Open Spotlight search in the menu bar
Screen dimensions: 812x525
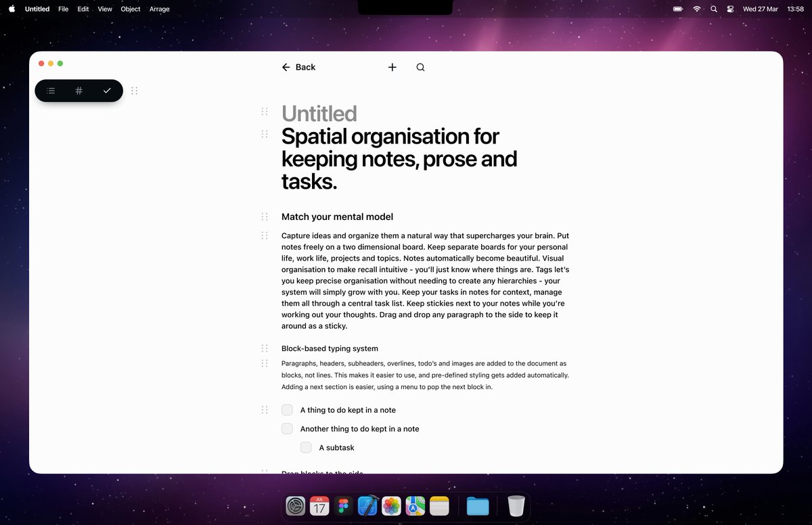pyautogui.click(x=714, y=9)
